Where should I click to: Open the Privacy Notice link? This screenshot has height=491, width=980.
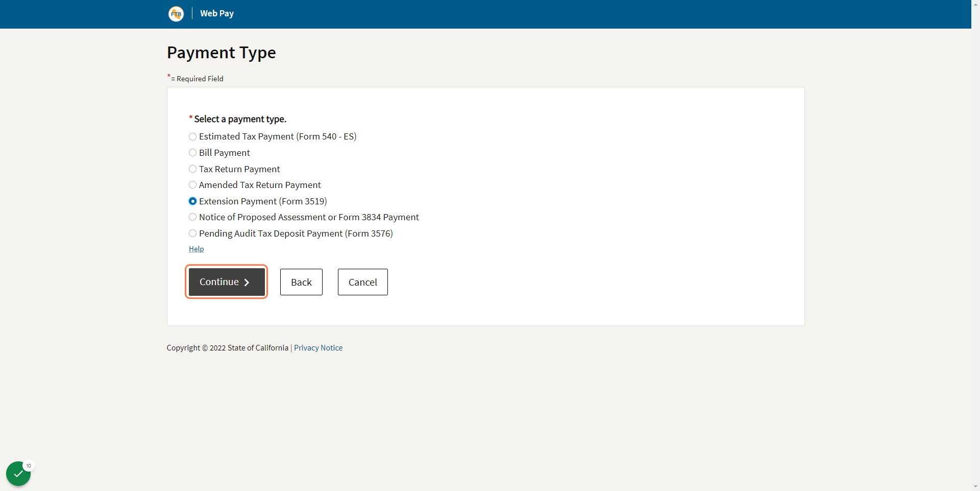tap(318, 348)
